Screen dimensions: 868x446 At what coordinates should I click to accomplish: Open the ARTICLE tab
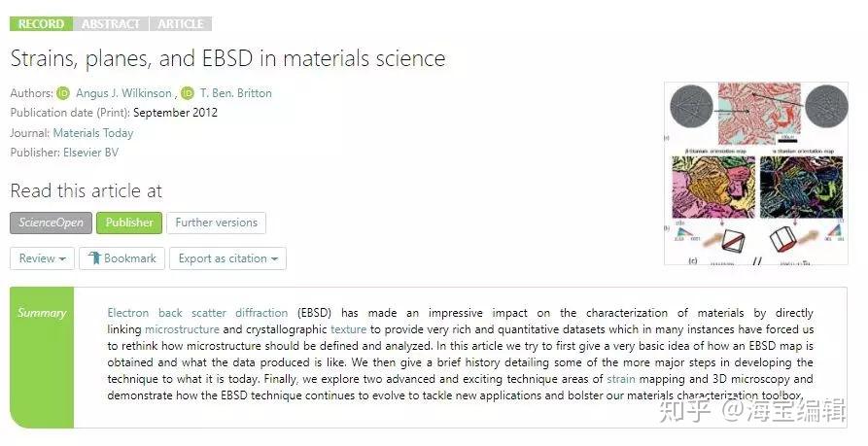tap(181, 23)
